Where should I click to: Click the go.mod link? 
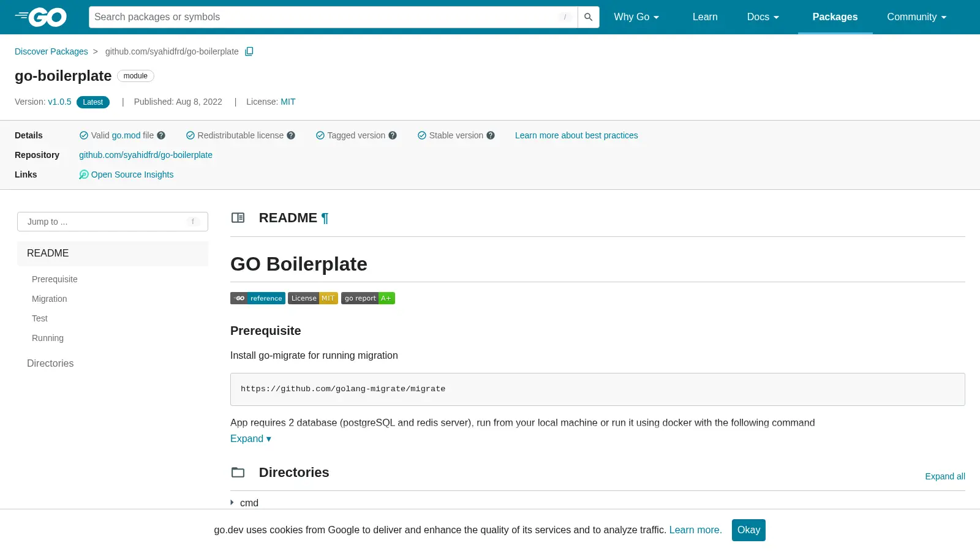(x=126, y=135)
